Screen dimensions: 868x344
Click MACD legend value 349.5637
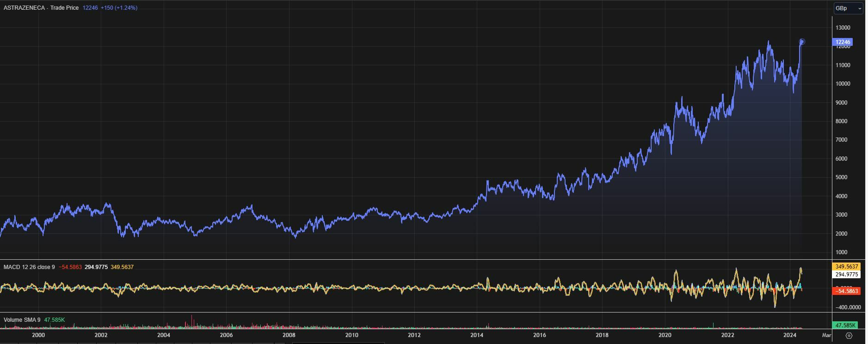(x=122, y=267)
